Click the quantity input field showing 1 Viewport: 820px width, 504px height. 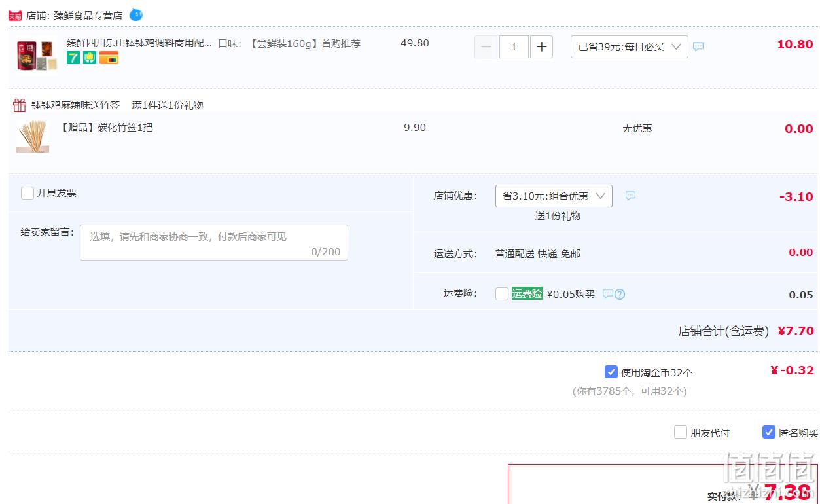514,47
